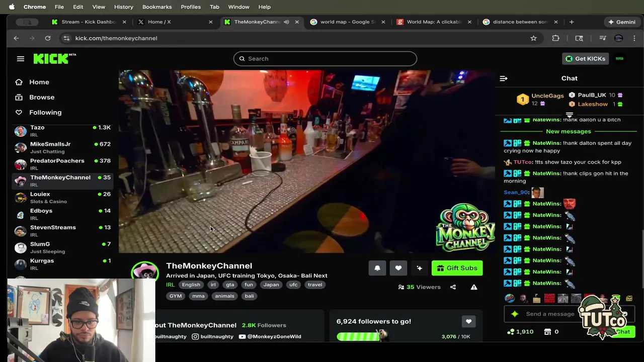
Task: Open Chrome three-dot menu
Action: pos(634,38)
